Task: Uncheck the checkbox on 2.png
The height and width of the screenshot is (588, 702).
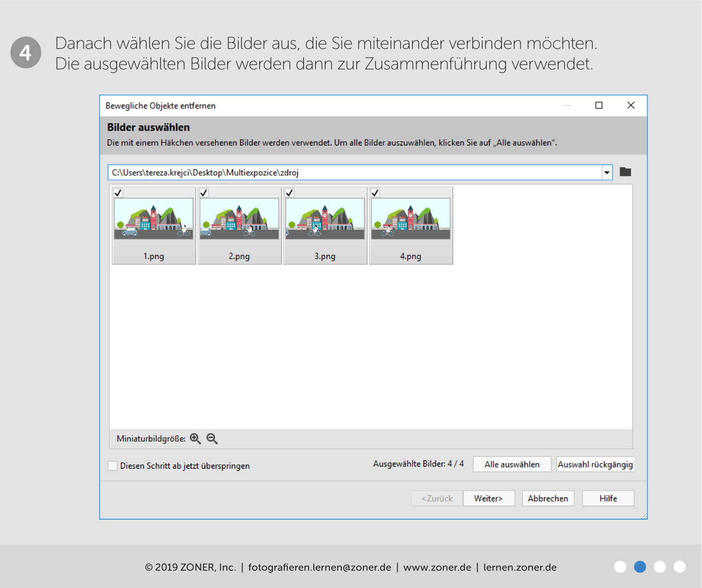Action: 204,193
